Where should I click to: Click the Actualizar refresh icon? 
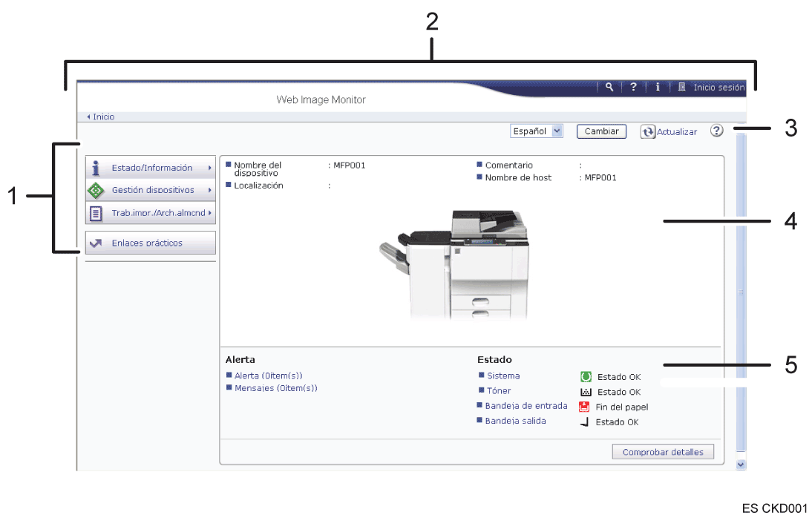[x=648, y=131]
